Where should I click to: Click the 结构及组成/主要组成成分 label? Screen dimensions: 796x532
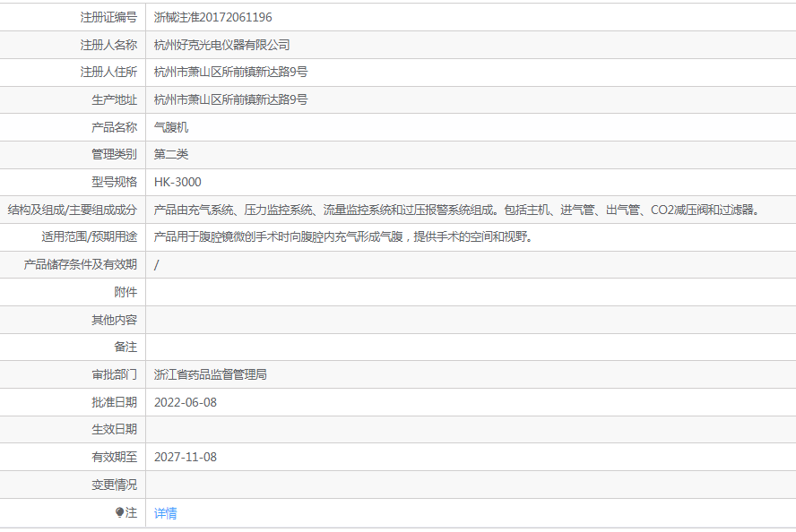[x=73, y=210]
